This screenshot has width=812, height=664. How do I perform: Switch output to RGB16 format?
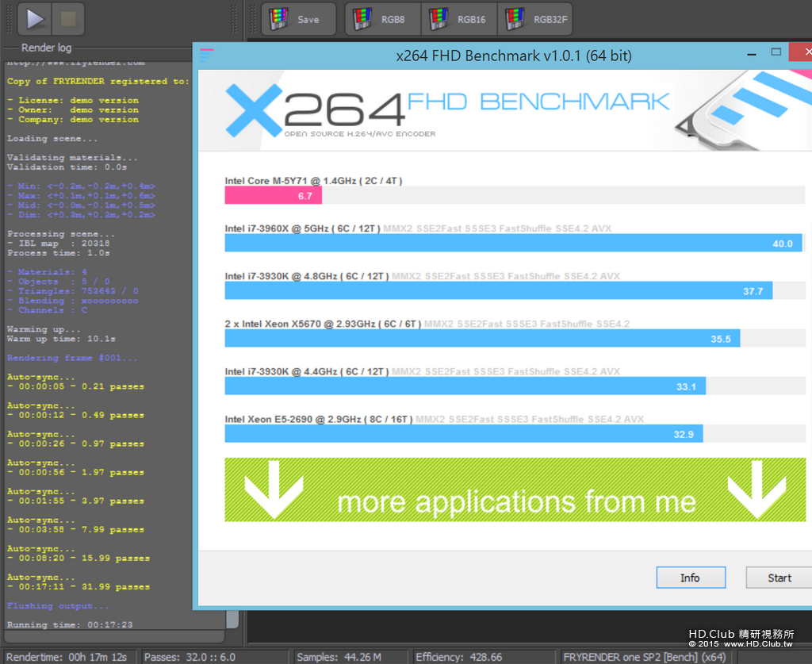[459, 19]
